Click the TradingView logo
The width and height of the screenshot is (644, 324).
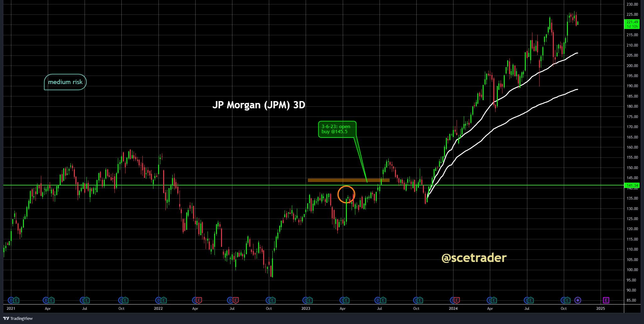(x=18, y=318)
